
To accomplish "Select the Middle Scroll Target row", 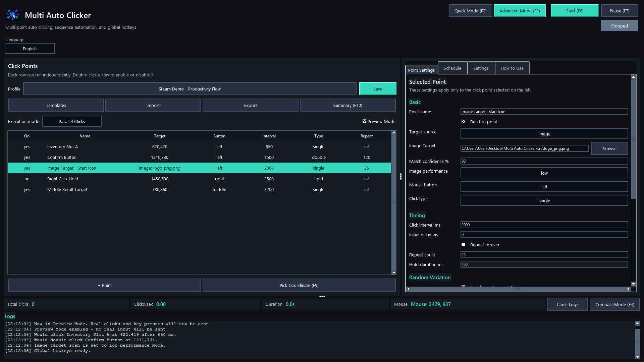I will click(199, 190).
